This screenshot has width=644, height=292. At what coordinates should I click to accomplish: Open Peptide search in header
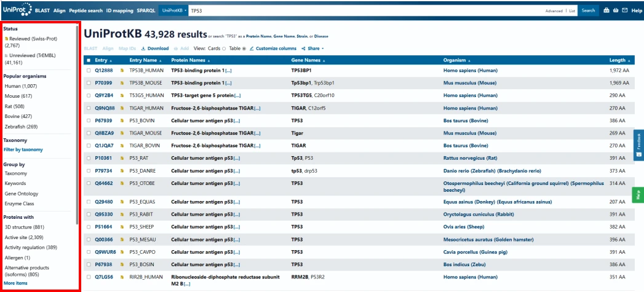click(x=86, y=10)
